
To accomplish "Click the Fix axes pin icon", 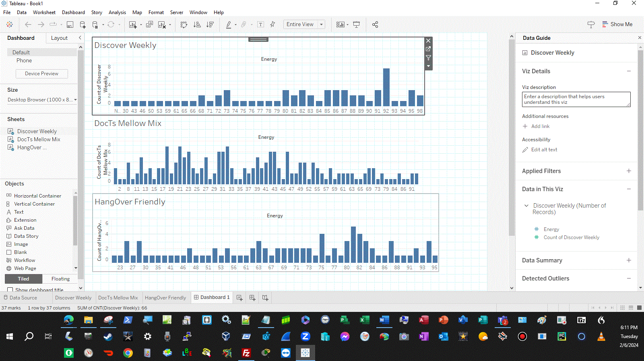I will (273, 25).
